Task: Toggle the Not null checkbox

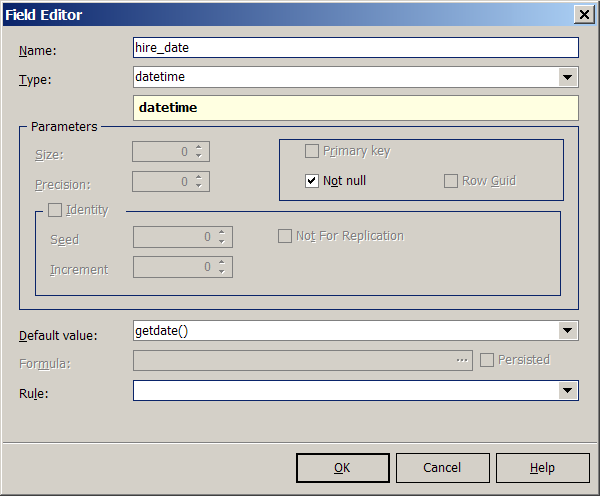Action: (312, 181)
